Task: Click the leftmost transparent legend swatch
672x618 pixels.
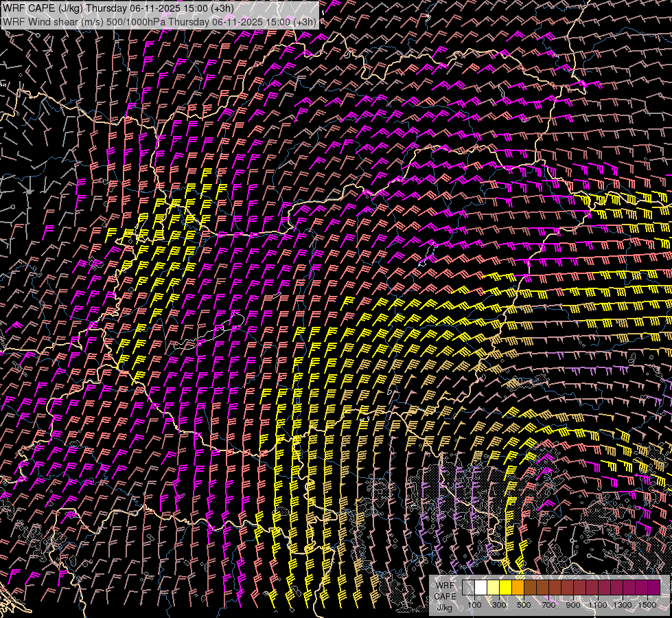Action: pos(469,588)
